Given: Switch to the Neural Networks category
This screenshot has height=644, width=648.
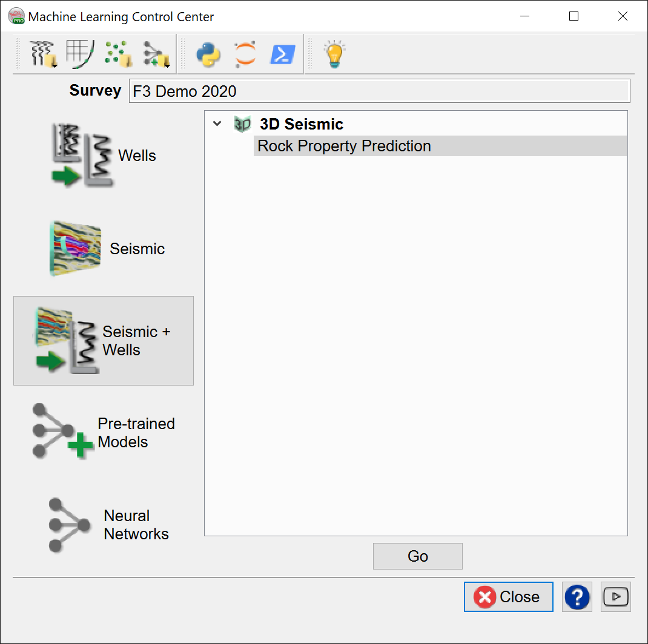Looking at the screenshot, I should (x=104, y=525).
